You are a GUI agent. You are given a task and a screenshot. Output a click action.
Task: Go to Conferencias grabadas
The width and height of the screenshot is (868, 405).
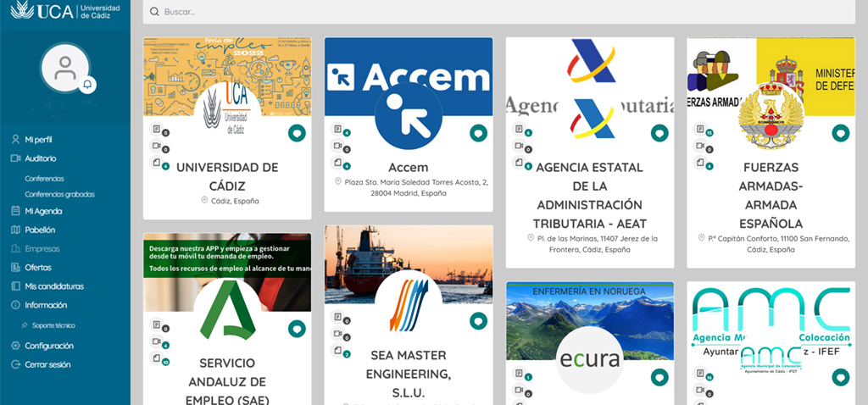point(59,194)
